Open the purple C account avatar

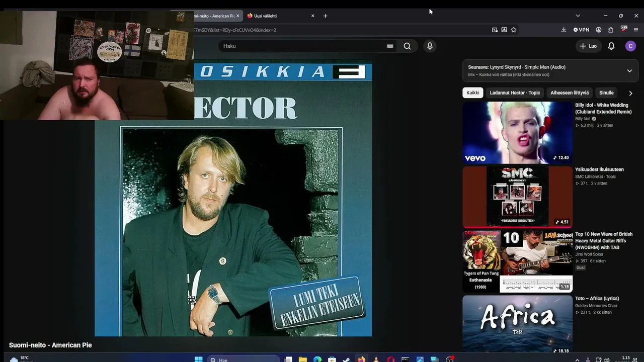[x=630, y=46]
